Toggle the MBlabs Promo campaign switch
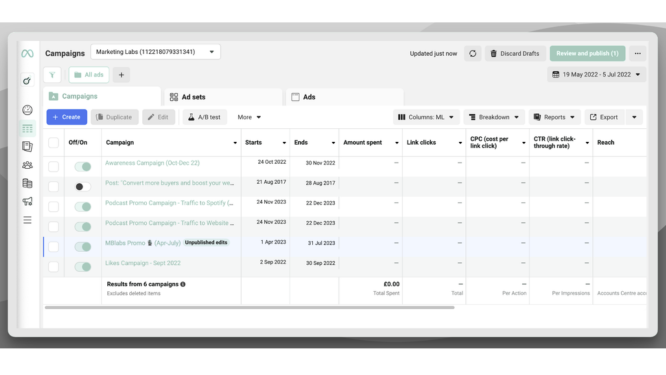666x375 pixels. [x=83, y=247]
